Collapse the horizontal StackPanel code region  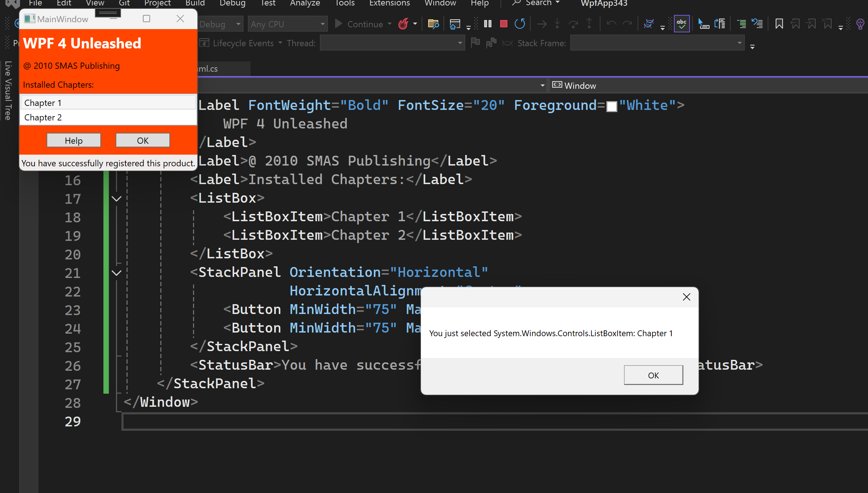(x=116, y=273)
